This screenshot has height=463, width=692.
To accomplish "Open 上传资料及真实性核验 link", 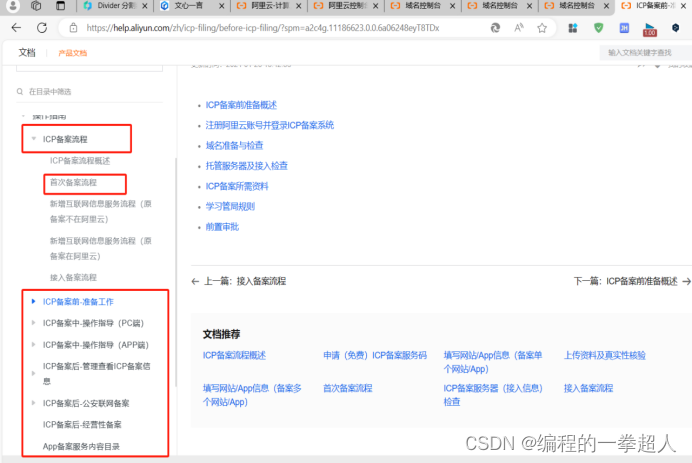I will pyautogui.click(x=605, y=355).
